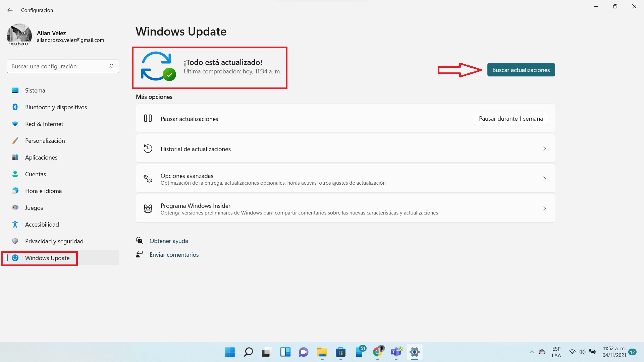Click the Buscar actualizaciones button
The width and height of the screenshot is (644, 362).
(521, 70)
